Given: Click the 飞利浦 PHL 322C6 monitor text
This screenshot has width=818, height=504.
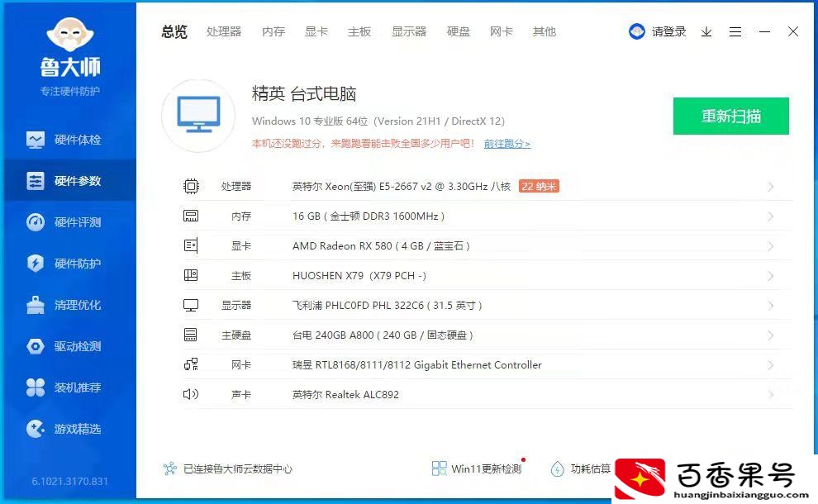Looking at the screenshot, I should pyautogui.click(x=387, y=305).
